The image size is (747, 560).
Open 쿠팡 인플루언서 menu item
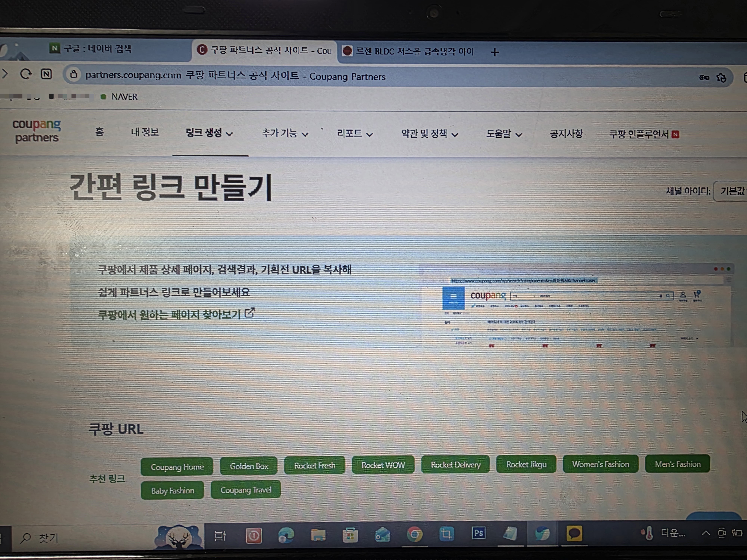pyautogui.click(x=644, y=134)
